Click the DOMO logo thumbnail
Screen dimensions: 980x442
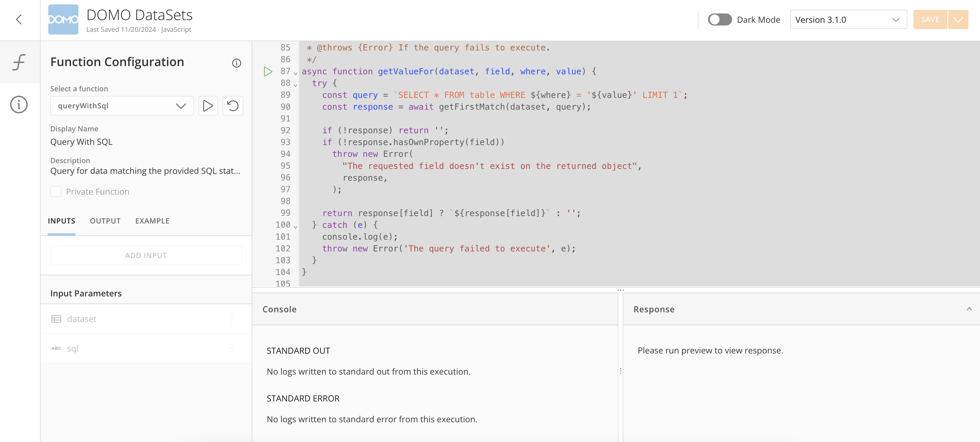tap(63, 19)
